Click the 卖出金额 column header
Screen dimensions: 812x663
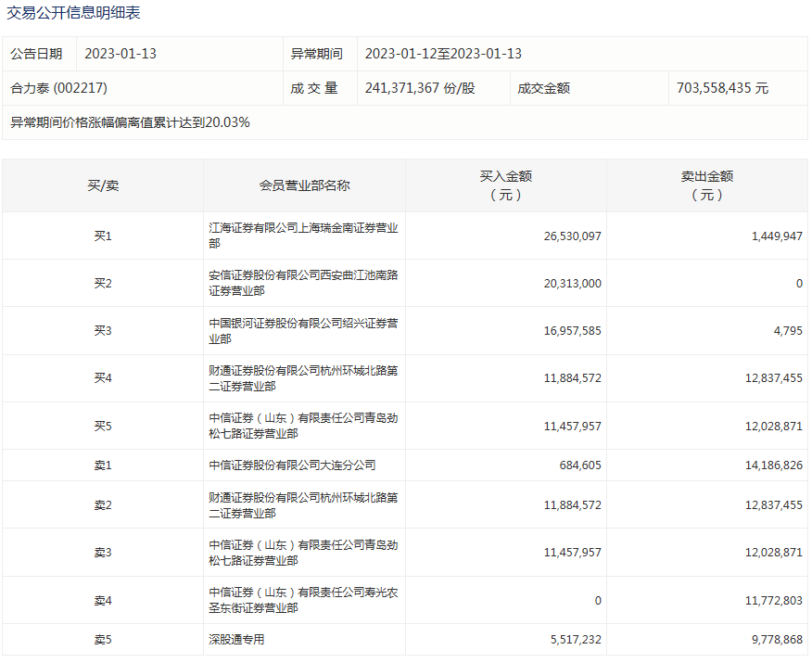(707, 185)
